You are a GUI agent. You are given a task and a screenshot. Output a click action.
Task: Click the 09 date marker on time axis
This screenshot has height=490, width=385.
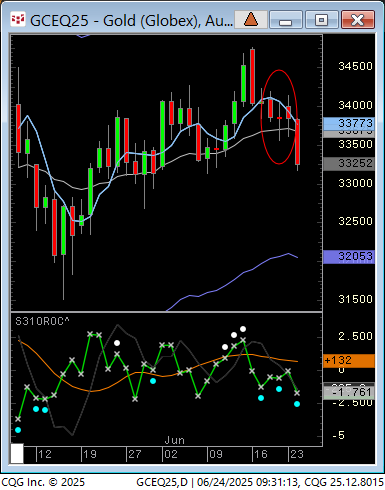[x=216, y=454]
